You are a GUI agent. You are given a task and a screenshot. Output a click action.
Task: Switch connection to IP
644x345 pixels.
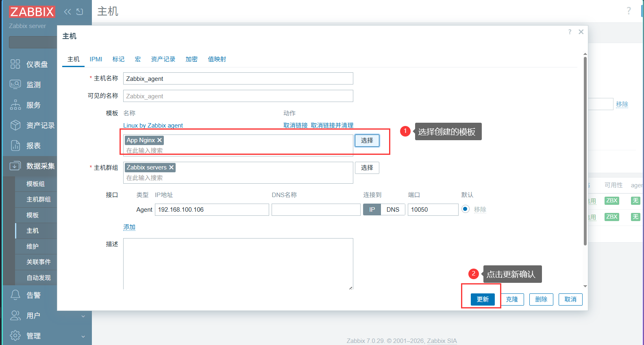click(x=372, y=210)
